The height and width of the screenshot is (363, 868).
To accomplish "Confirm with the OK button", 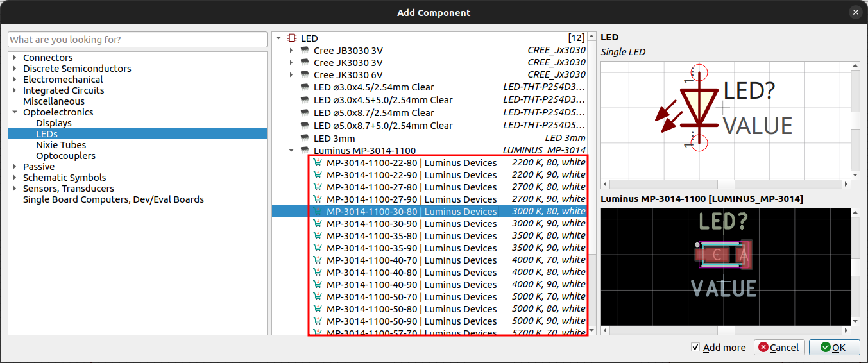I will 834,348.
